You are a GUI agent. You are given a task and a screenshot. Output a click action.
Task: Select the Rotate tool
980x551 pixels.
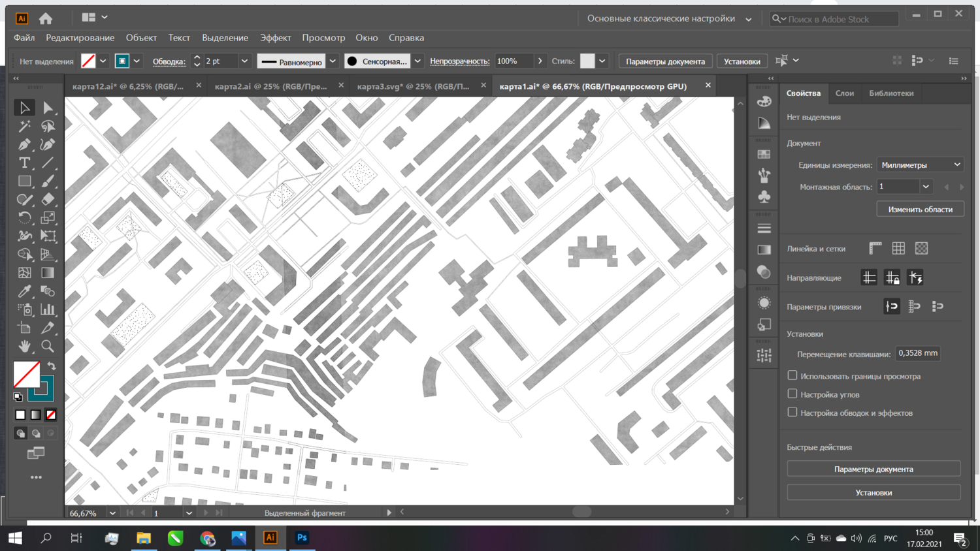[24, 218]
